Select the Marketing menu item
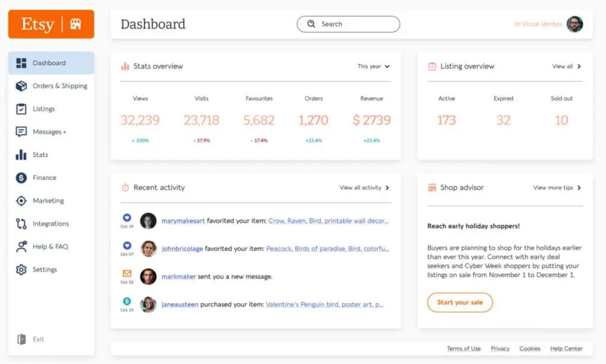 (x=51, y=201)
